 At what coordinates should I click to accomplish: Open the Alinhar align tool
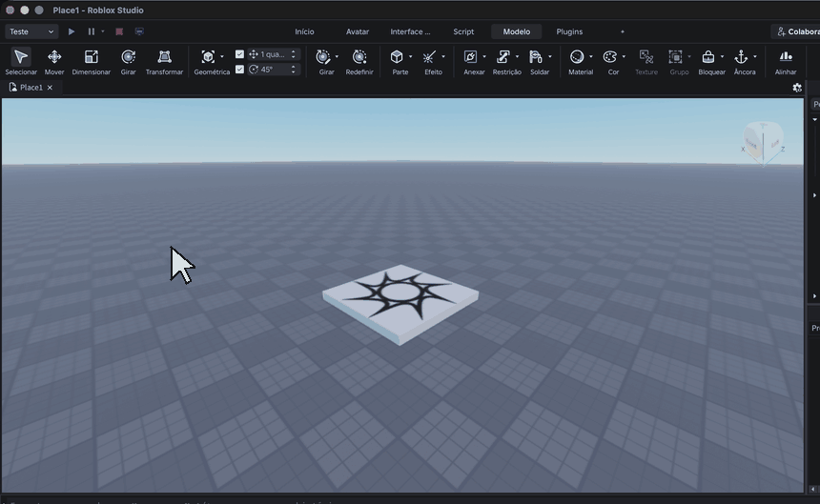point(786,62)
